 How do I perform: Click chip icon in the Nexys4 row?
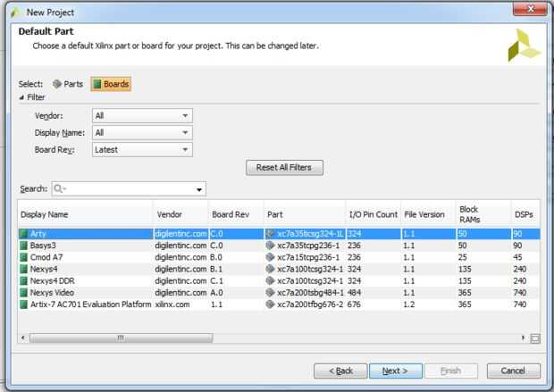click(x=270, y=269)
